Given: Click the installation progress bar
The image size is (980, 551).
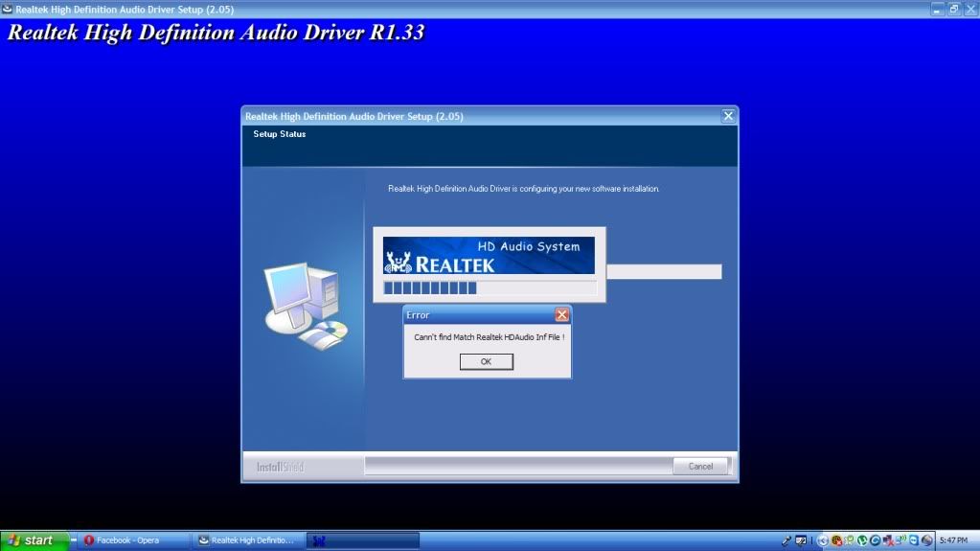Looking at the screenshot, I should (x=490, y=287).
